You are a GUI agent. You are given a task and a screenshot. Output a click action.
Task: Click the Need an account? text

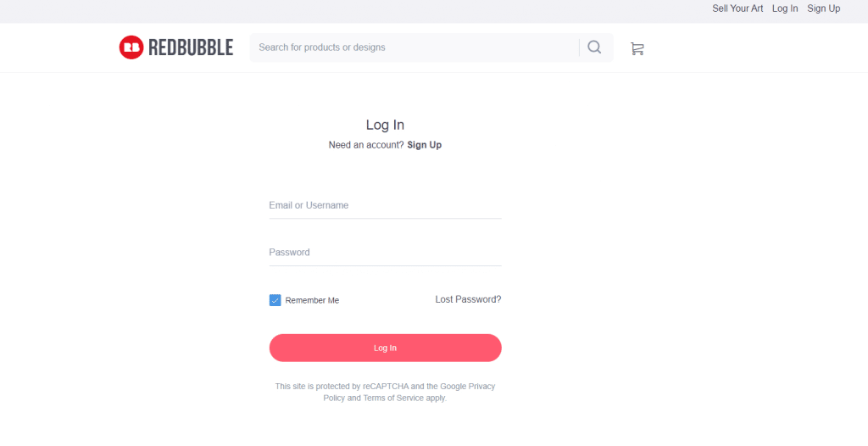point(366,145)
